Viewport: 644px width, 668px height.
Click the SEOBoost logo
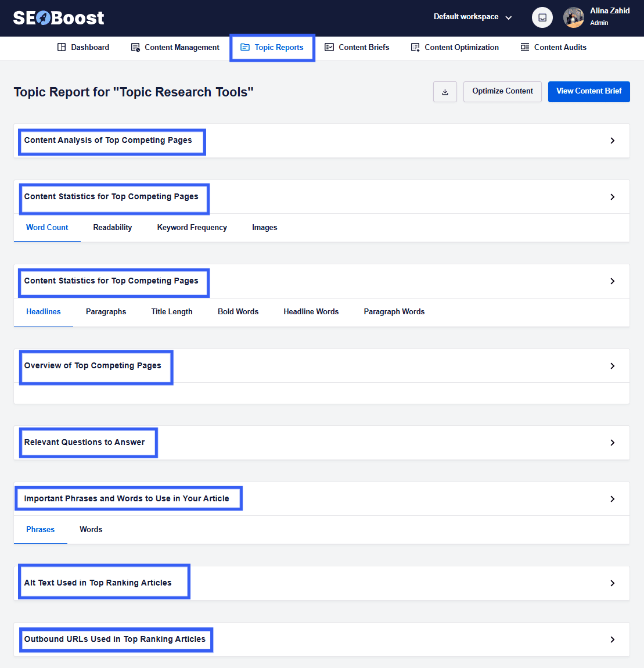click(x=58, y=18)
